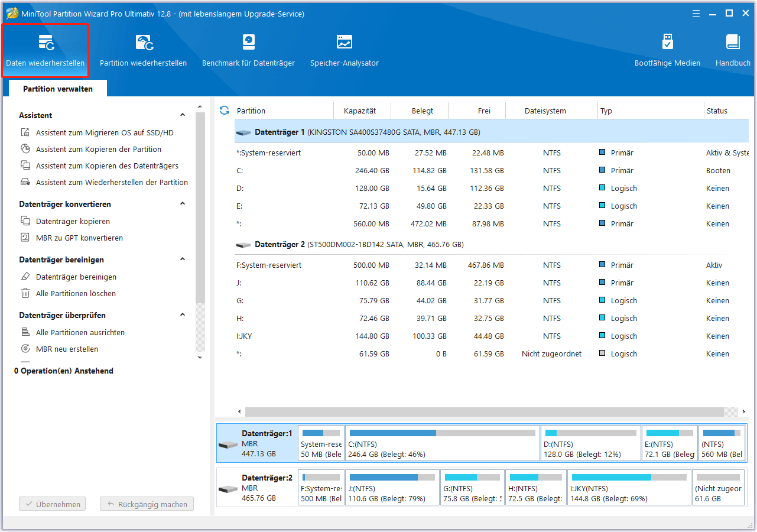This screenshot has height=532, width=757.
Task: Select partition J: row
Action: click(491, 283)
